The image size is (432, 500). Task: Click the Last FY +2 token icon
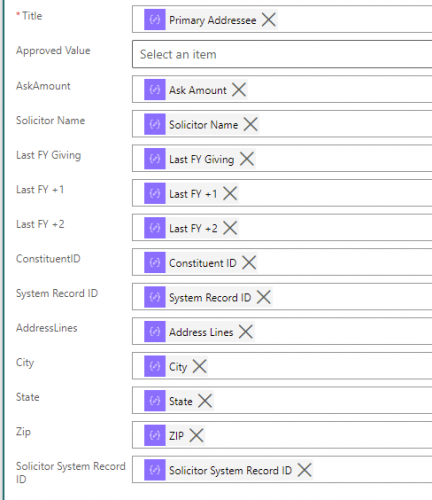pyautogui.click(x=155, y=228)
